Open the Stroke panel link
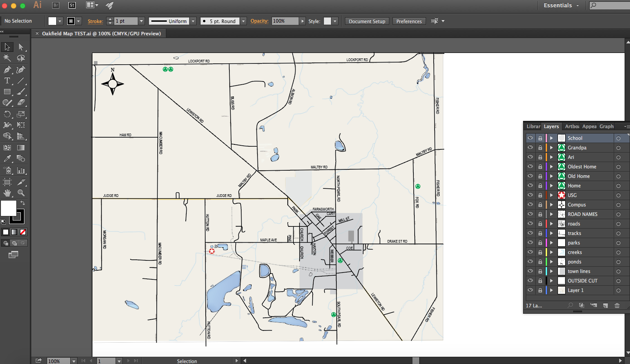Viewport: 630px width, 364px height. (x=95, y=21)
